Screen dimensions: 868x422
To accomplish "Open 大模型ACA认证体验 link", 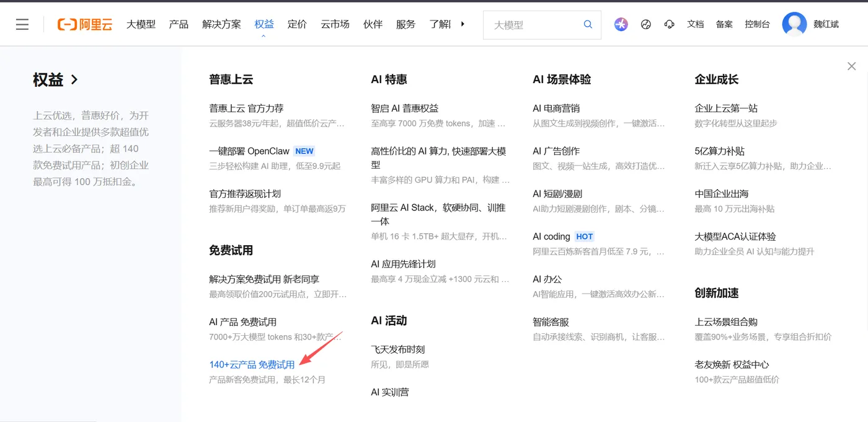I will pos(735,236).
